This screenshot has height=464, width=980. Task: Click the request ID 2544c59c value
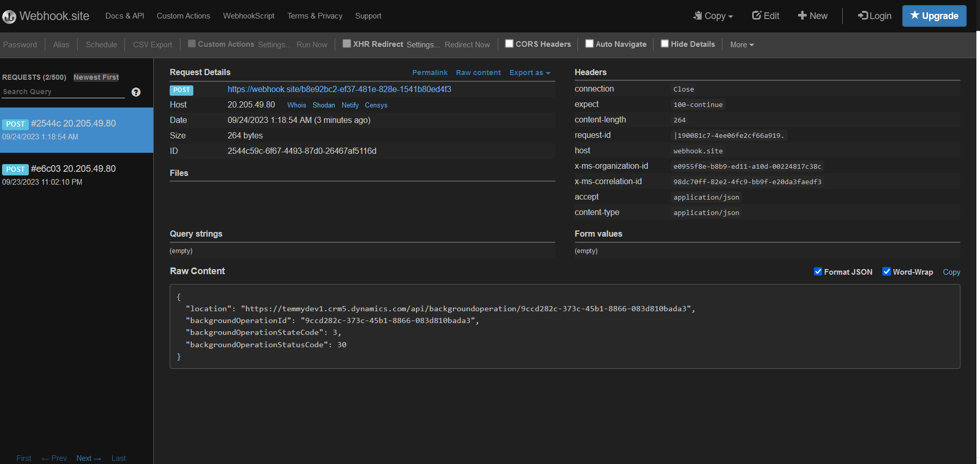[302, 151]
